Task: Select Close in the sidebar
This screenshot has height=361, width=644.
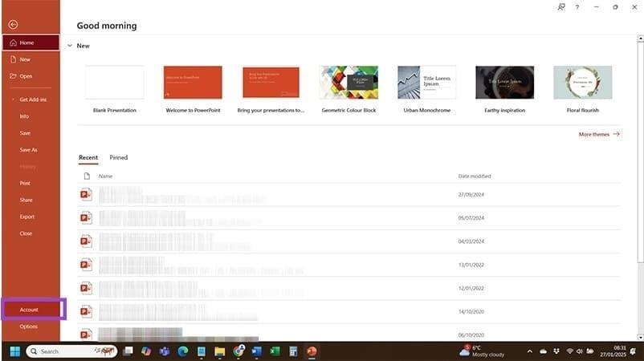Action: (31, 233)
